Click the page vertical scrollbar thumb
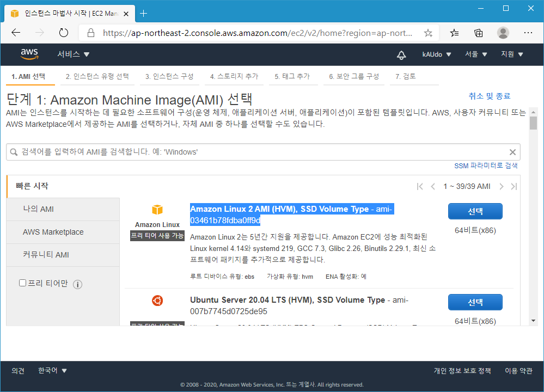 pos(533,123)
